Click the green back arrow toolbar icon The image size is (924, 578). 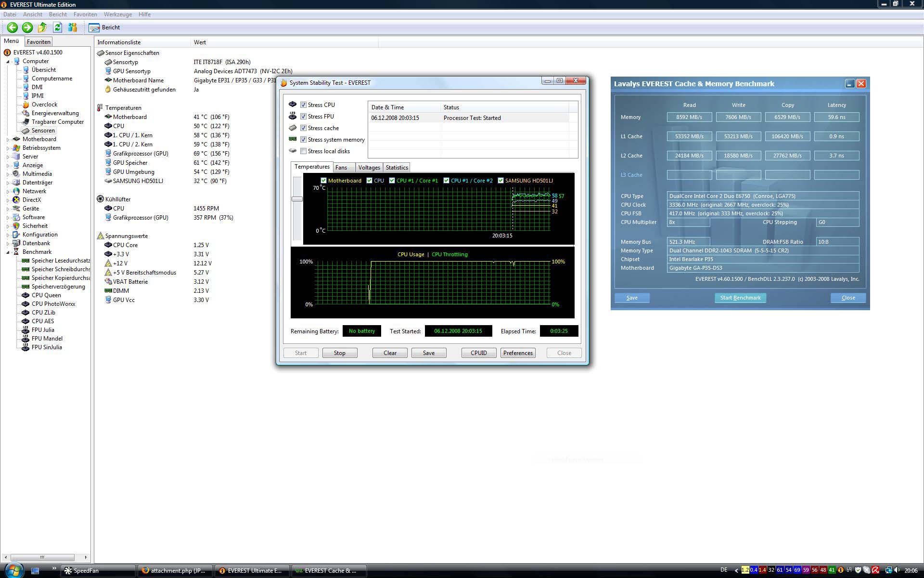[13, 27]
